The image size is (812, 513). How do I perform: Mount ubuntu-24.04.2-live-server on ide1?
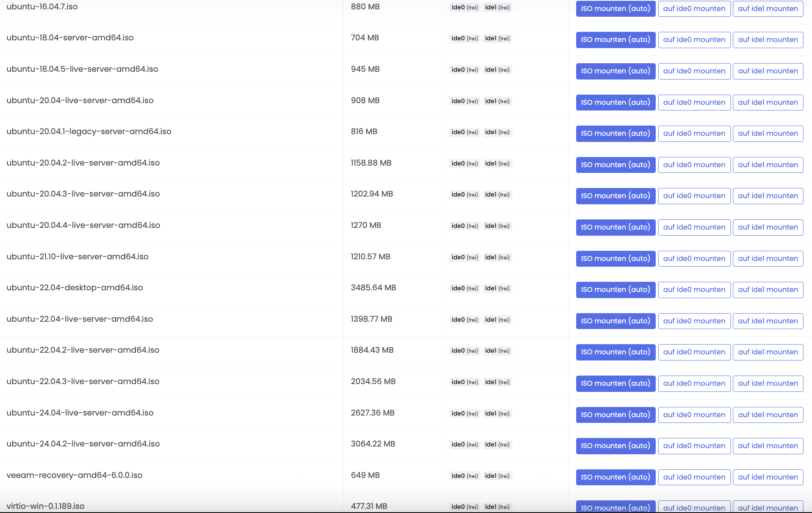click(768, 446)
